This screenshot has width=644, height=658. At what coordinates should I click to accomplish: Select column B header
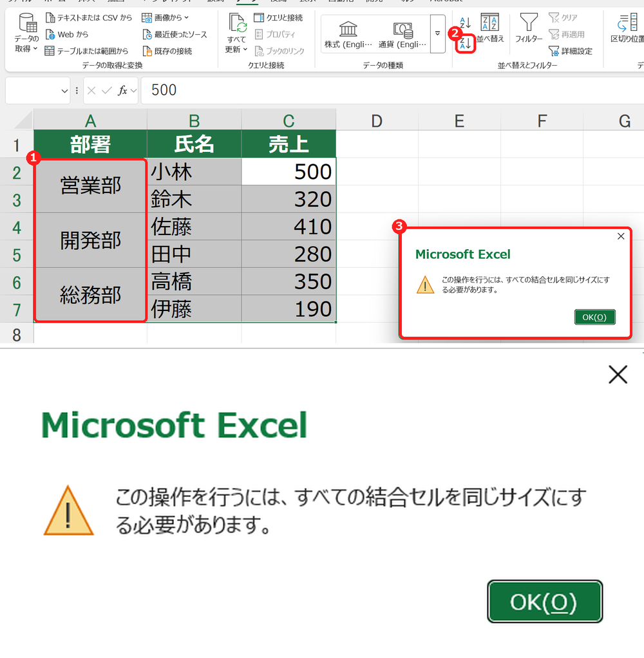[194, 120]
